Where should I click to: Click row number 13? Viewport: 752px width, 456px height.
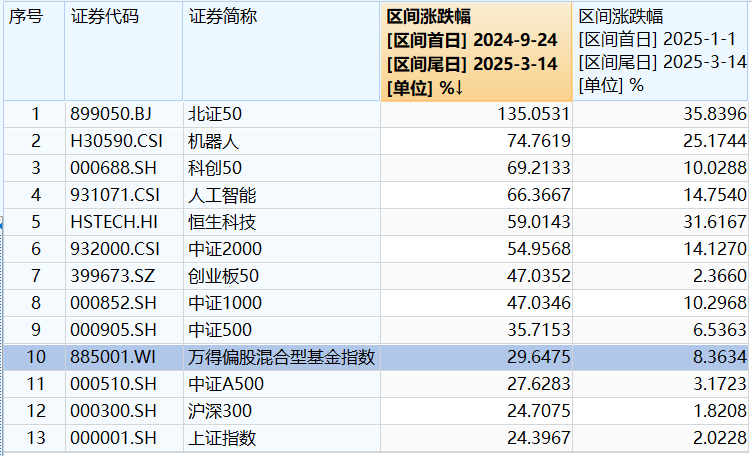(x=36, y=438)
